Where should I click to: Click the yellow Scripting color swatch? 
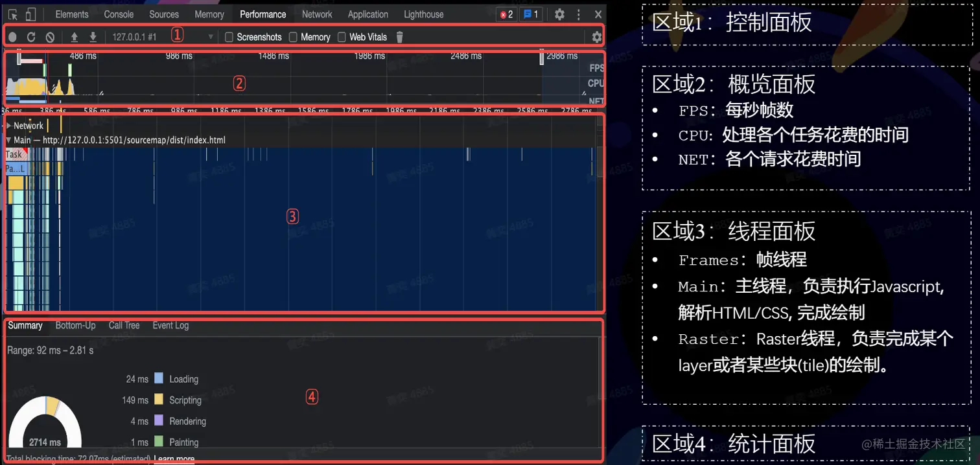pos(158,400)
